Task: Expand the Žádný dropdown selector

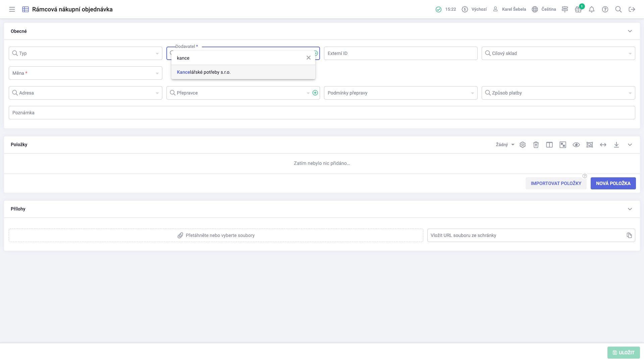Action: click(x=505, y=145)
